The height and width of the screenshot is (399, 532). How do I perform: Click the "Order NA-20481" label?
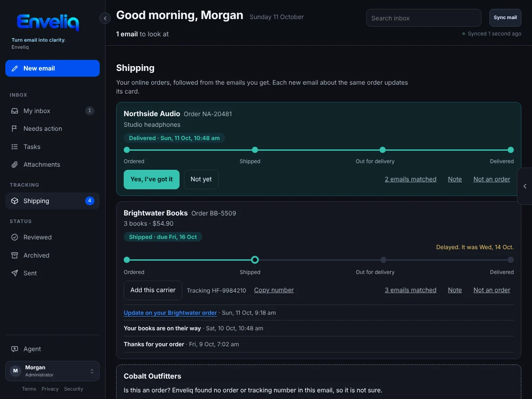pos(208,114)
